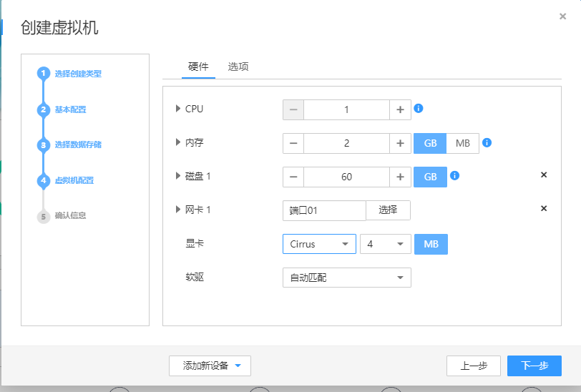Viewport: 581px width, 392px height.
Task: Decrease CPU count with minus button
Action: 293,109
